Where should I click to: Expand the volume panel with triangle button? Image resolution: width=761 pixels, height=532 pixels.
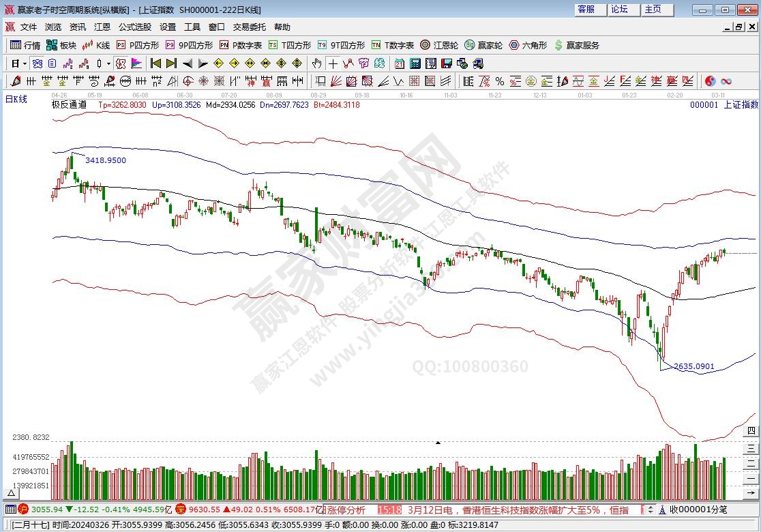[x=12, y=492]
